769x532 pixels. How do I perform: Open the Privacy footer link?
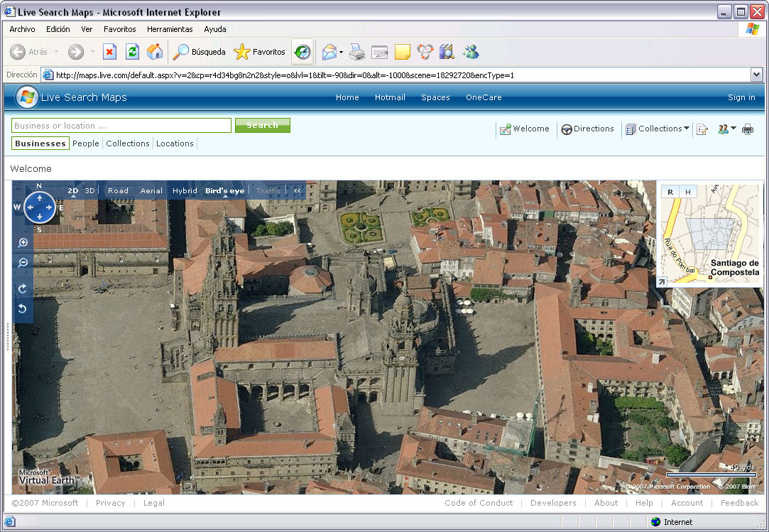110,503
